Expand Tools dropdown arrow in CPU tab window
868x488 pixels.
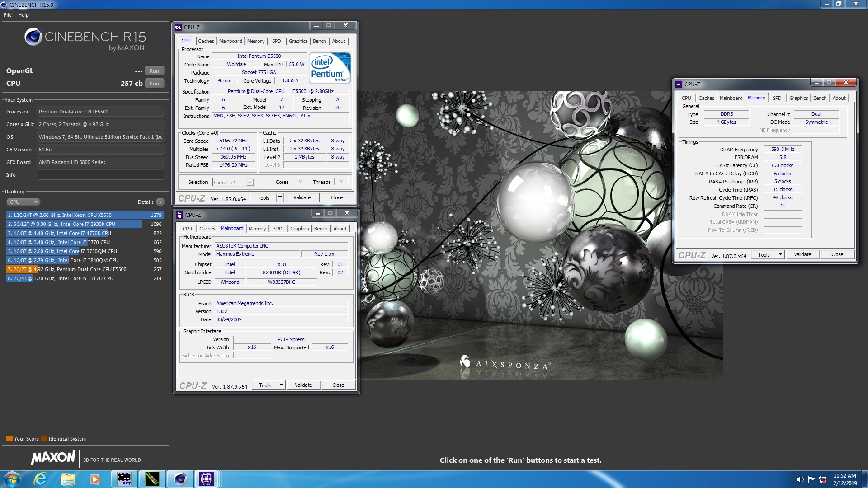pos(280,197)
